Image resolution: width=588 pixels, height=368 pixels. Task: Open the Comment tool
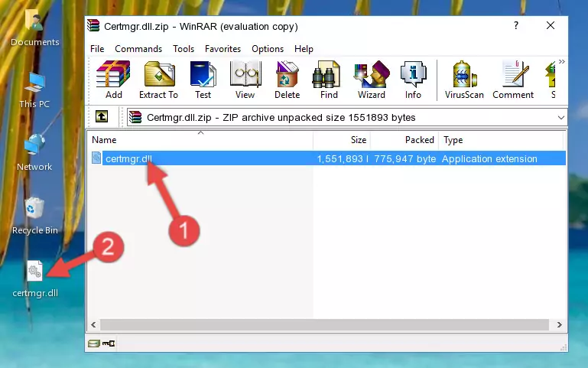[x=513, y=80]
